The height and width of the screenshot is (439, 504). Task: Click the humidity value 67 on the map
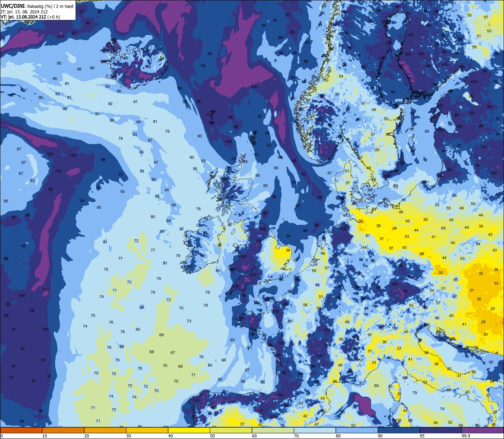click(173, 353)
